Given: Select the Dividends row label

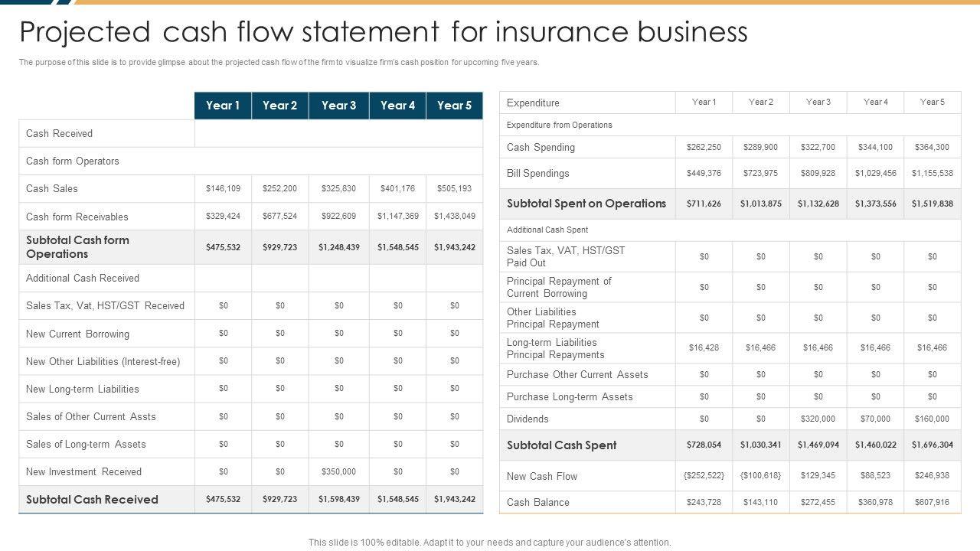Looking at the screenshot, I should point(528,419).
